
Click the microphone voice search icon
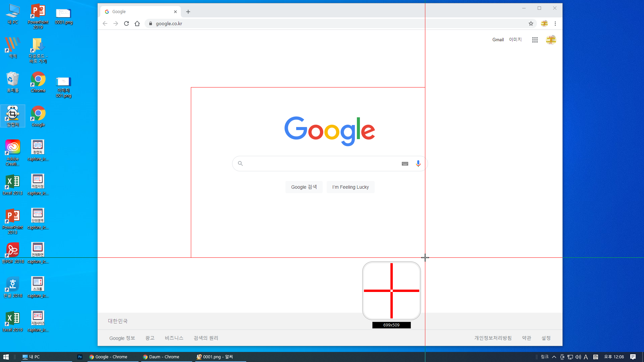click(x=418, y=164)
